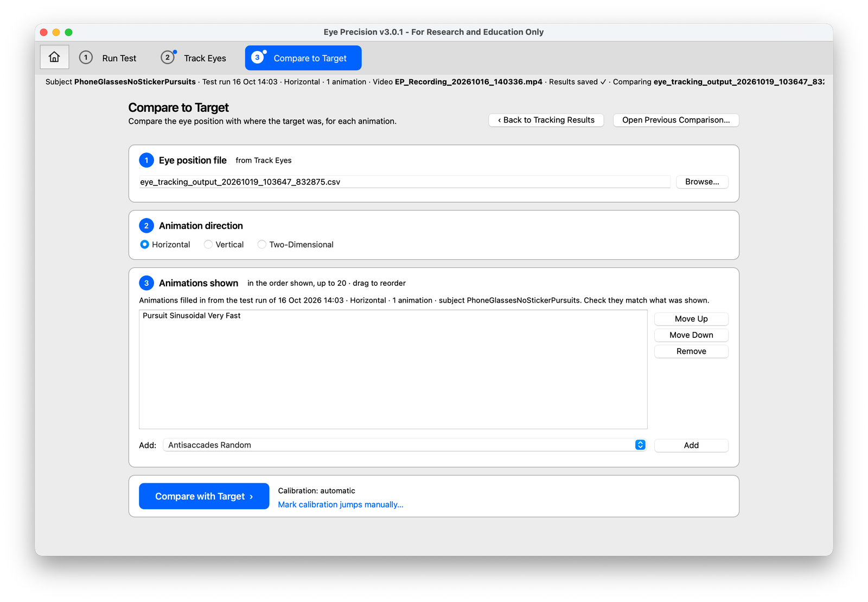Click the step 3 circle in active tab

[258, 57]
